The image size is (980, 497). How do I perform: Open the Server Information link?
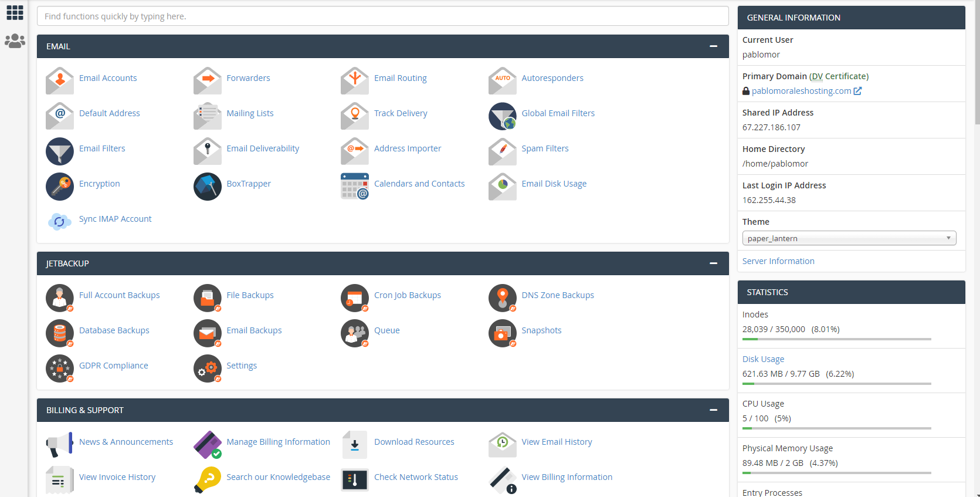pyautogui.click(x=778, y=261)
